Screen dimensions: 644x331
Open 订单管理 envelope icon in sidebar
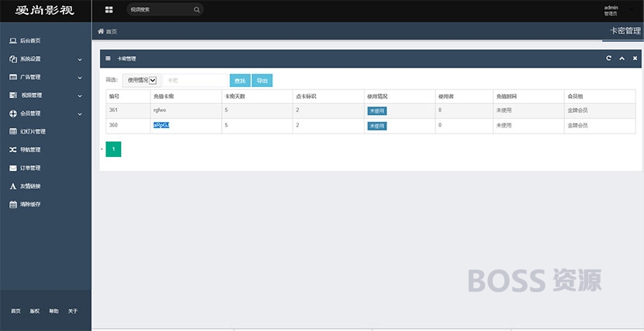coord(13,168)
